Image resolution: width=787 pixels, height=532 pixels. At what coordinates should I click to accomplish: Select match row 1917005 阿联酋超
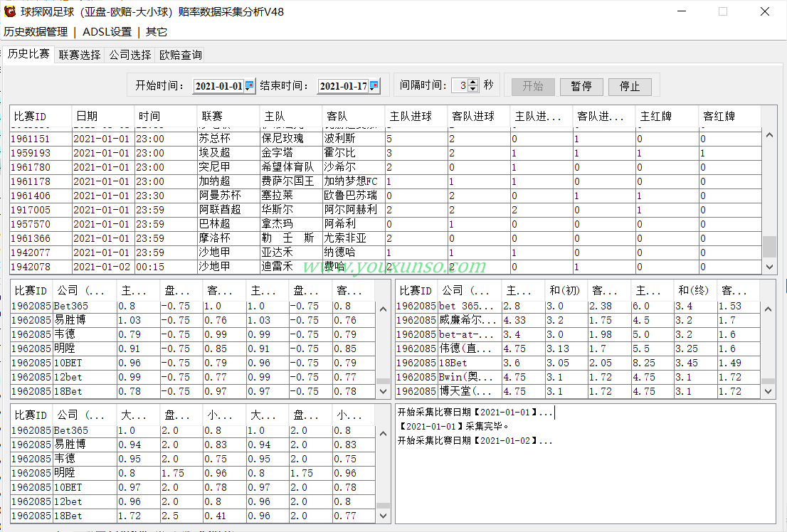pos(386,210)
